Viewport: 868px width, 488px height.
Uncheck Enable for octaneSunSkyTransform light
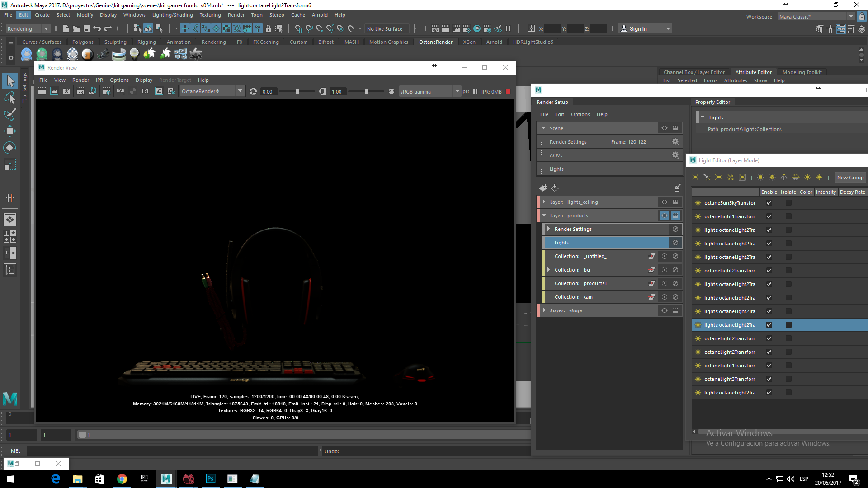[x=769, y=203]
